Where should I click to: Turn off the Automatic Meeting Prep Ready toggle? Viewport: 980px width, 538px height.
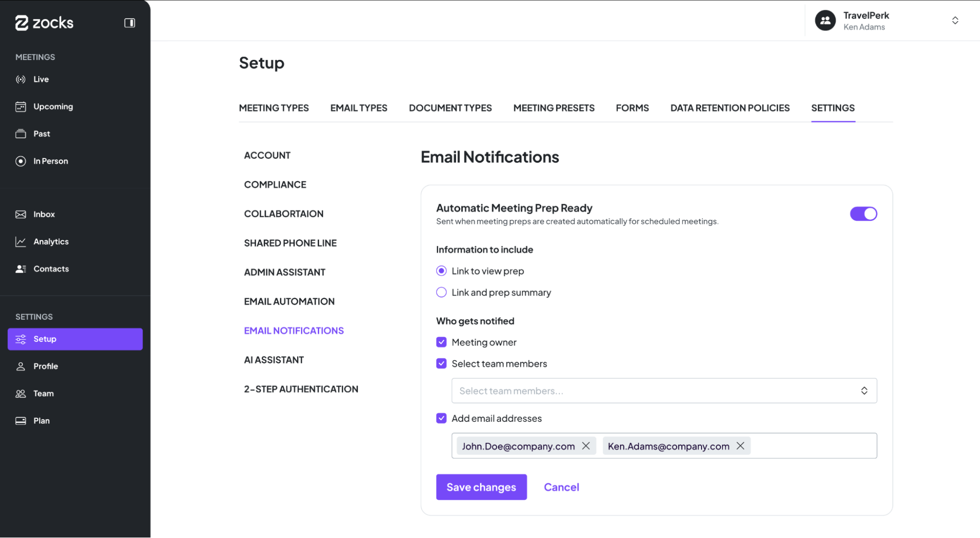(863, 214)
